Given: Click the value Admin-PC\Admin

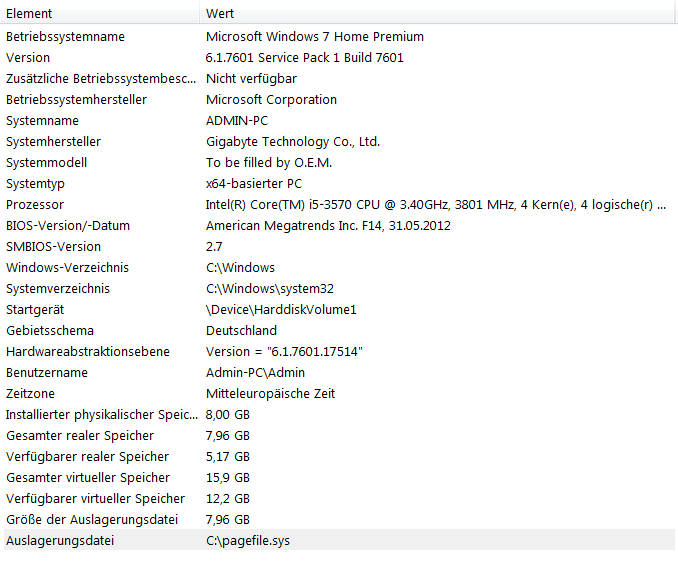Looking at the screenshot, I should [x=255, y=373].
